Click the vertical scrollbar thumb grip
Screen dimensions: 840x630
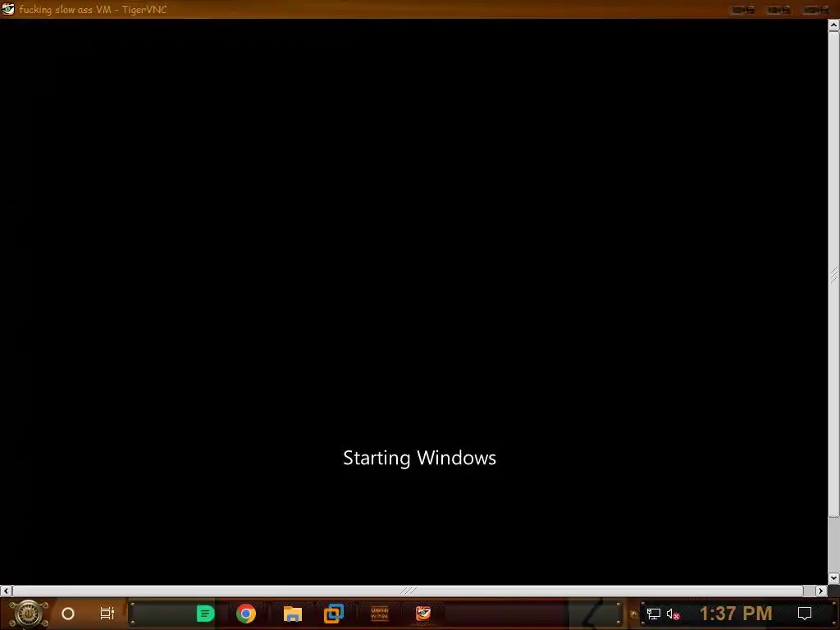[x=833, y=274]
